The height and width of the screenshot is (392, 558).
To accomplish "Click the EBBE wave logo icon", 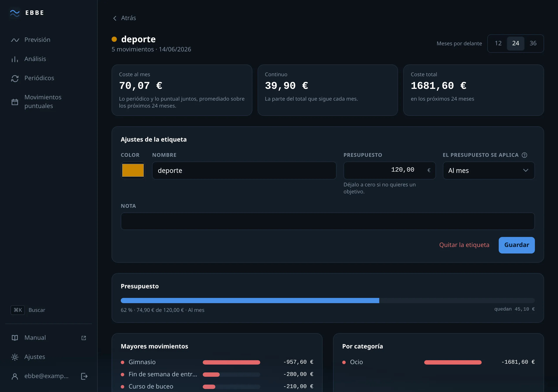I will pyautogui.click(x=15, y=13).
